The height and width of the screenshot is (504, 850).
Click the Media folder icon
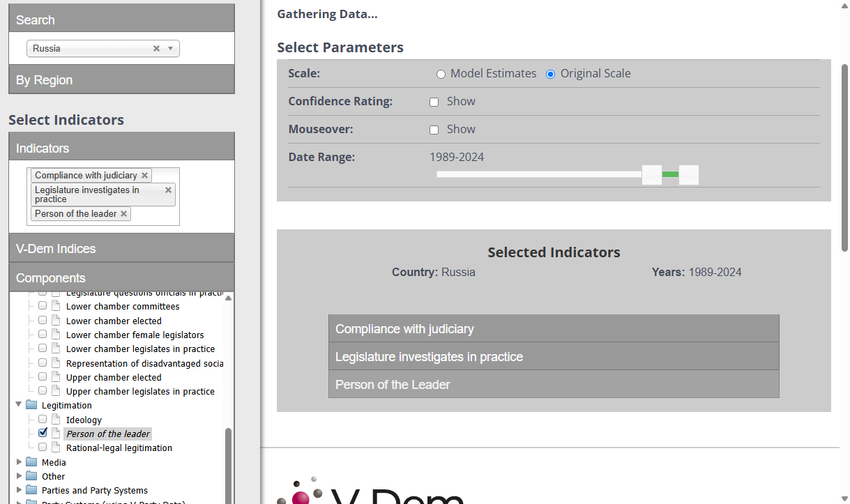[x=31, y=462]
